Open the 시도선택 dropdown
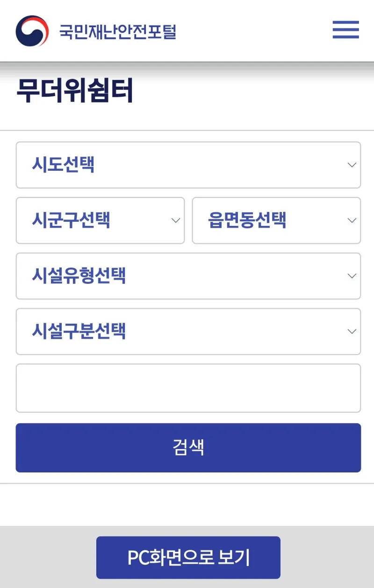The width and height of the screenshot is (374, 588). tap(188, 165)
